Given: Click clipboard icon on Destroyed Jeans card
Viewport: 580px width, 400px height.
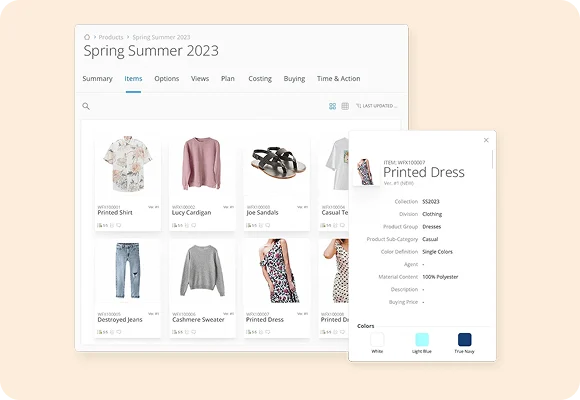Looking at the screenshot, I should point(112,332).
